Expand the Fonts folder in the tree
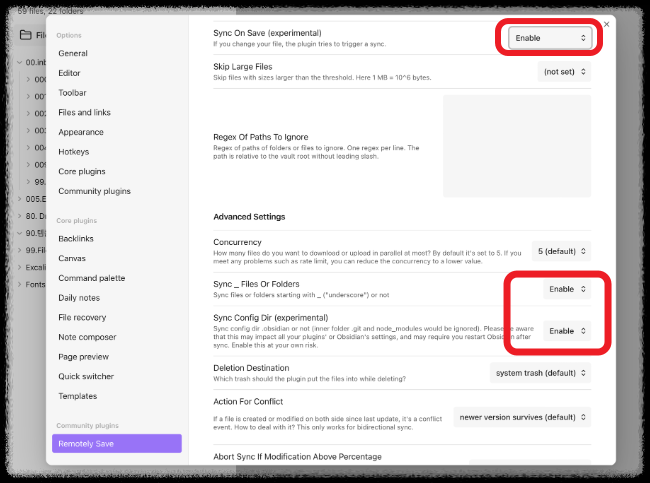The width and height of the screenshot is (650, 483). coord(19,284)
